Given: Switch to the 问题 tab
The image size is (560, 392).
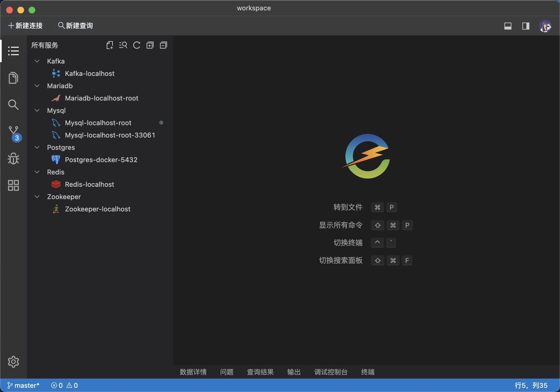Looking at the screenshot, I should click(227, 372).
